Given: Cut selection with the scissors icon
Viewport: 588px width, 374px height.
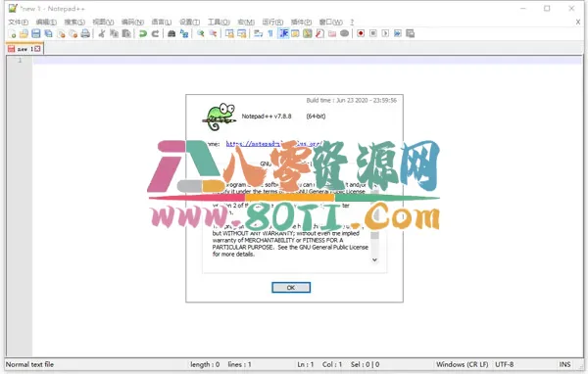Looking at the screenshot, I should point(102,33).
